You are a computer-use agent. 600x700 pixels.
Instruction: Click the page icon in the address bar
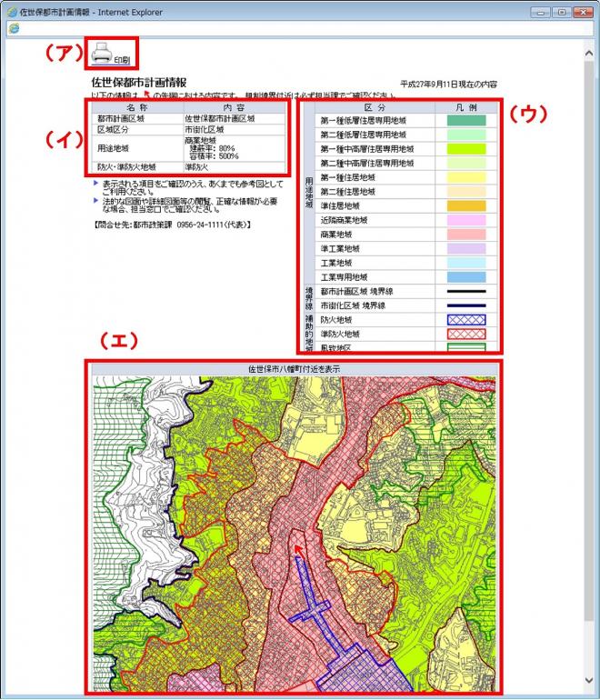tap(12, 28)
